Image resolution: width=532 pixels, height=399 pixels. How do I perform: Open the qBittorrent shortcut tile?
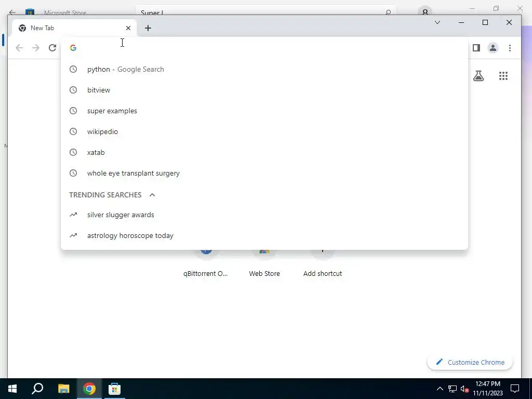(x=205, y=264)
